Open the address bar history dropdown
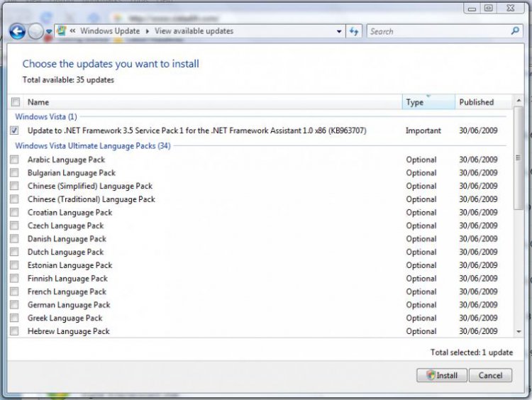Image resolution: width=532 pixels, height=400 pixels. point(338,31)
